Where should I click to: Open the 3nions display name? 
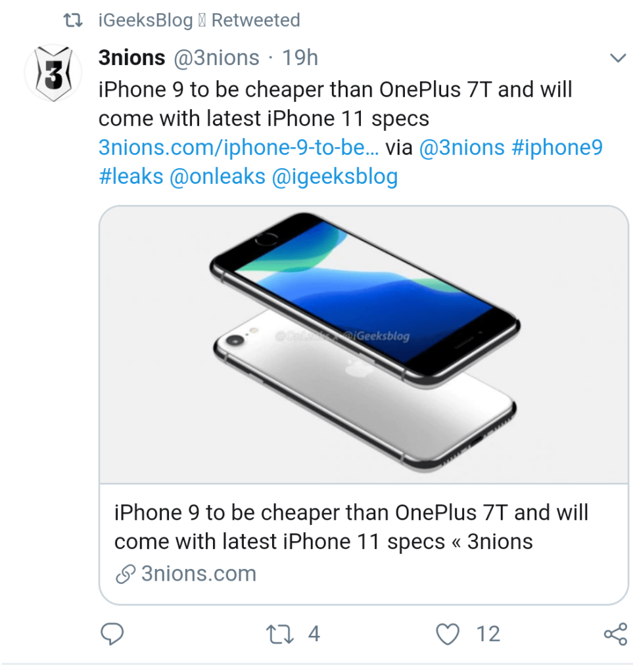[131, 58]
